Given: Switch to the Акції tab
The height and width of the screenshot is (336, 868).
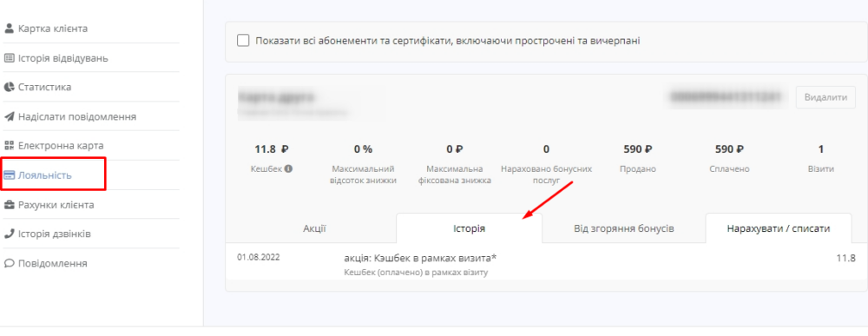Looking at the screenshot, I should coord(314,228).
